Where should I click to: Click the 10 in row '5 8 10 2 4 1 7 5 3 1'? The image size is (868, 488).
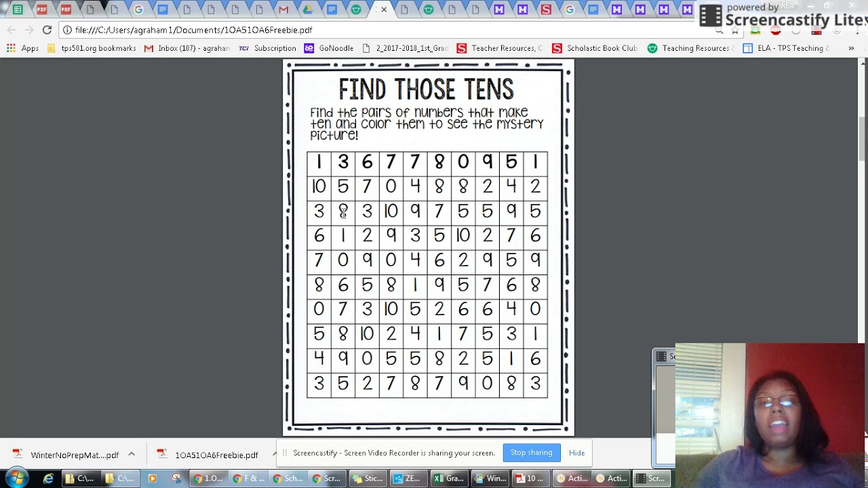(367, 334)
